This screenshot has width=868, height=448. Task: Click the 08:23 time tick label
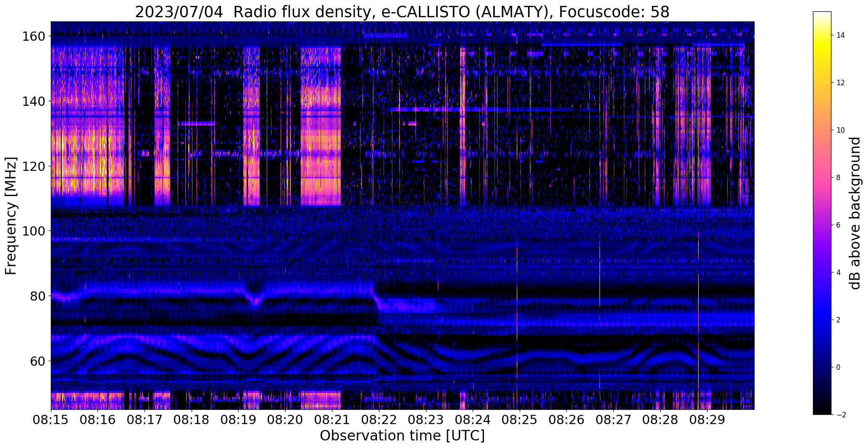click(426, 420)
